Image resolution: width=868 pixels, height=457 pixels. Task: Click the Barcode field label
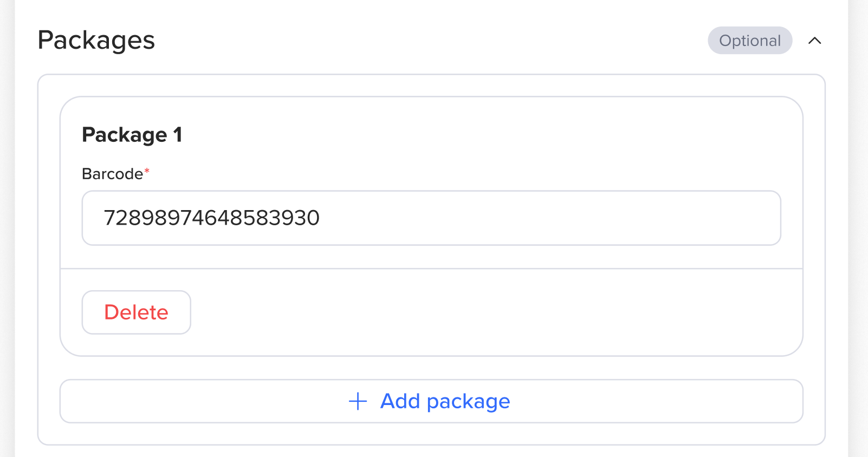pos(112,174)
